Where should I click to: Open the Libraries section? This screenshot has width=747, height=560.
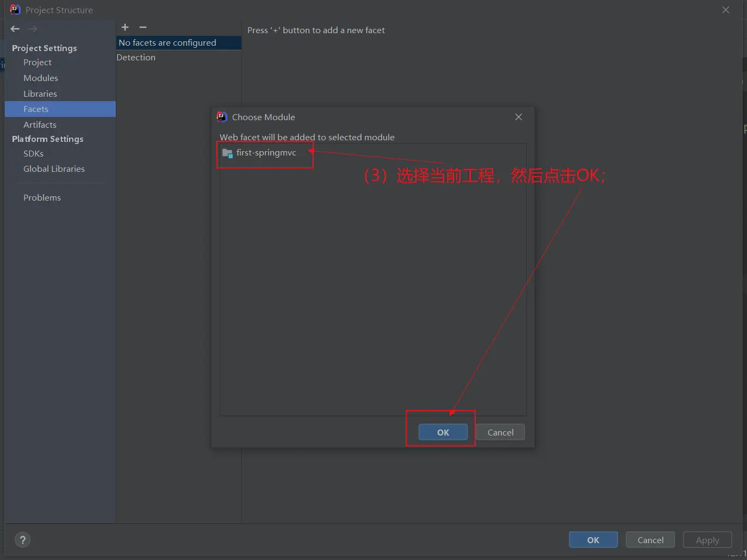point(40,94)
